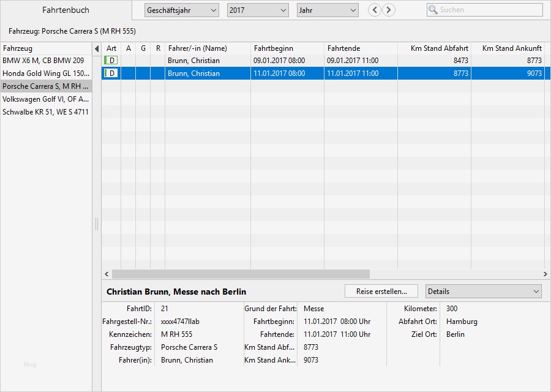Click the Reise erstellen... button
The image size is (551, 392).
coord(381,292)
